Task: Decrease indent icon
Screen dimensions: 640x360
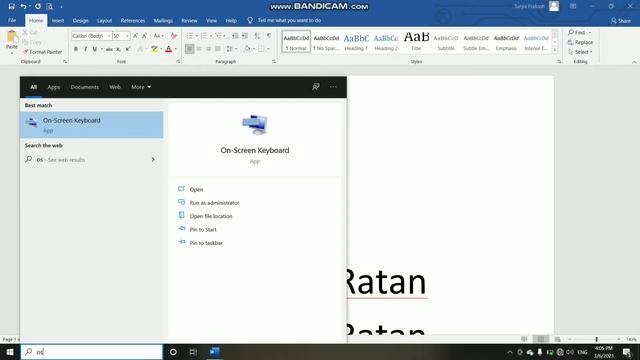Action: click(235, 36)
